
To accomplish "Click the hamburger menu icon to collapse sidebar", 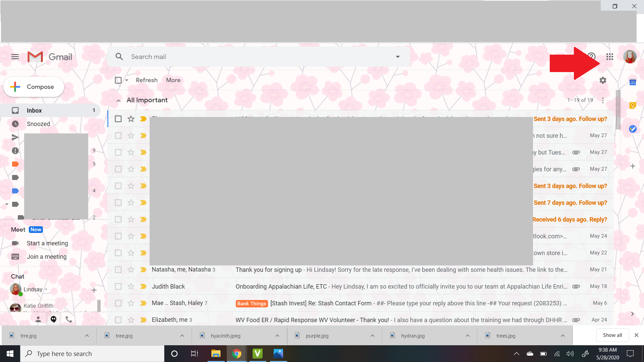I will point(15,57).
